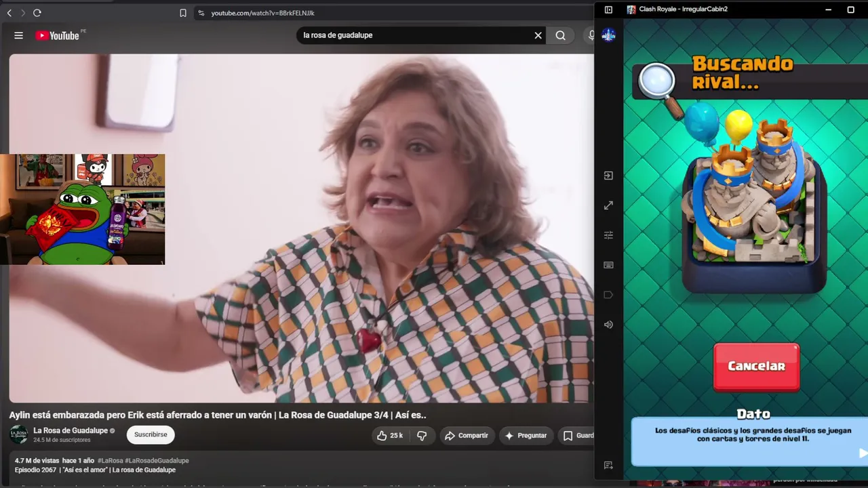Image resolution: width=868 pixels, height=488 pixels.
Task: Toggle fullscreen with the diagonal arrows icon
Action: coord(608,205)
